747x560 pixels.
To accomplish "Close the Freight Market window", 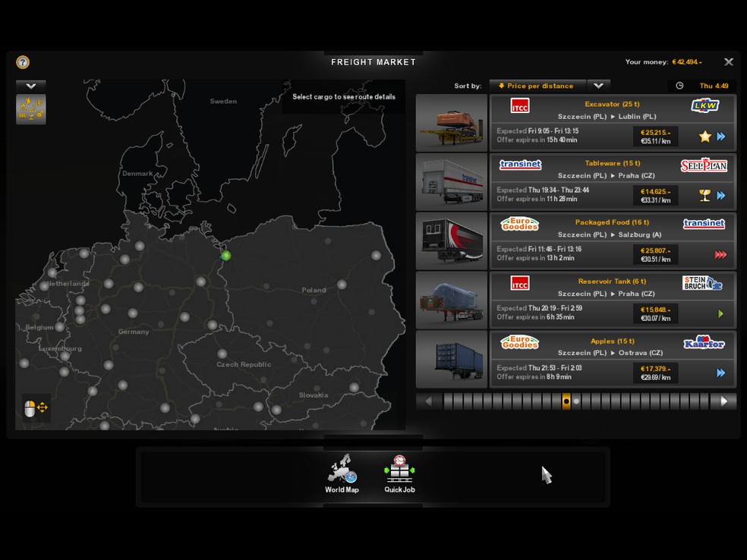I will (x=729, y=62).
